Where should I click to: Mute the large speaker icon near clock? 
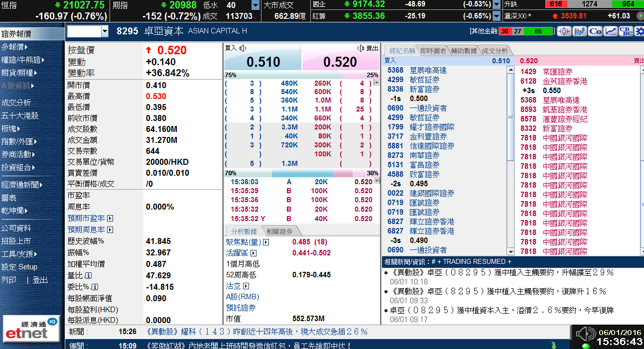pyautogui.click(x=586, y=333)
